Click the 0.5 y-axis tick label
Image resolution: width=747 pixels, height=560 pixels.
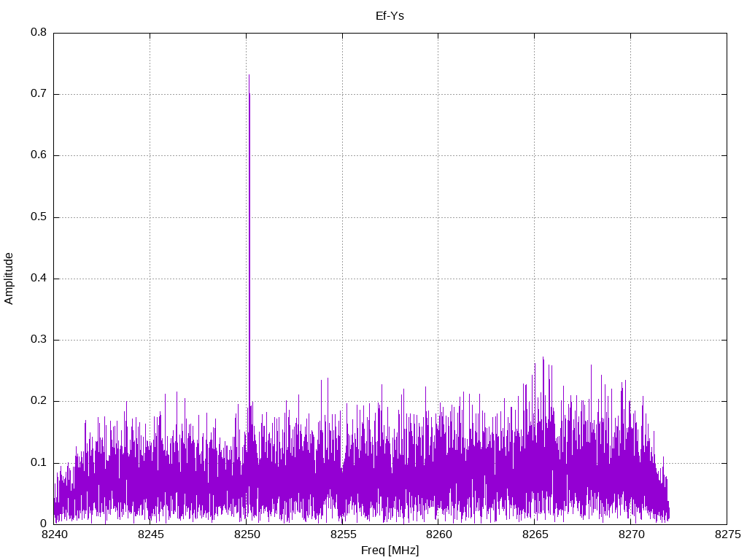tap(39, 217)
